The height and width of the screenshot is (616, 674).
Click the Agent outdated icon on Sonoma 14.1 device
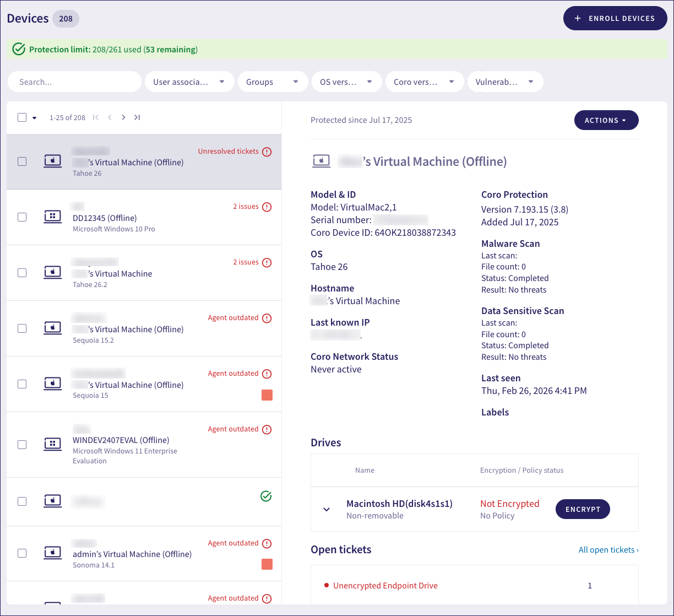coord(267,543)
